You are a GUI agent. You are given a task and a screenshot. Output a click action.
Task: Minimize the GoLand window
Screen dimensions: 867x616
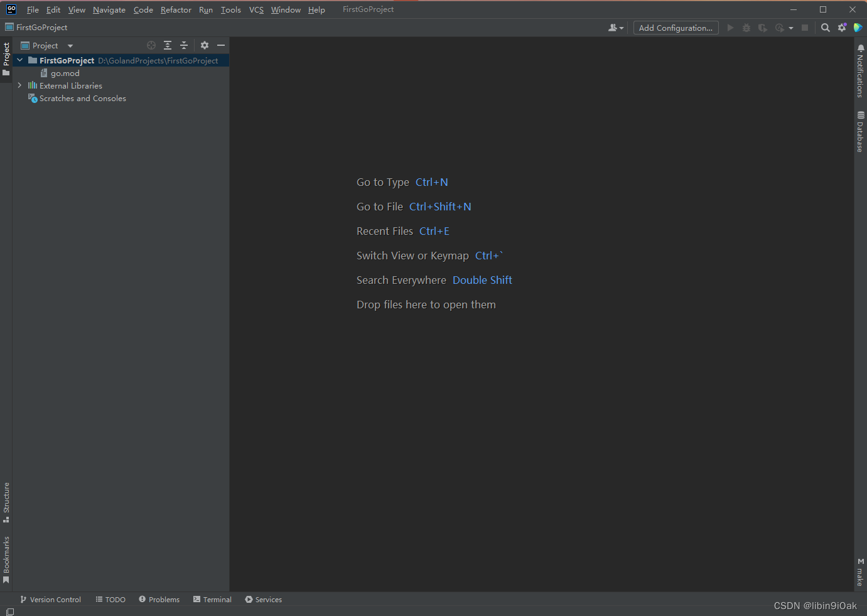(x=794, y=9)
